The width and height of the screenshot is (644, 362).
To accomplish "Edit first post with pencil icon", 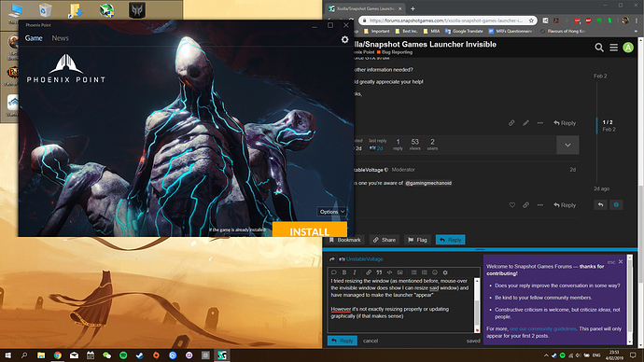I will click(x=525, y=123).
